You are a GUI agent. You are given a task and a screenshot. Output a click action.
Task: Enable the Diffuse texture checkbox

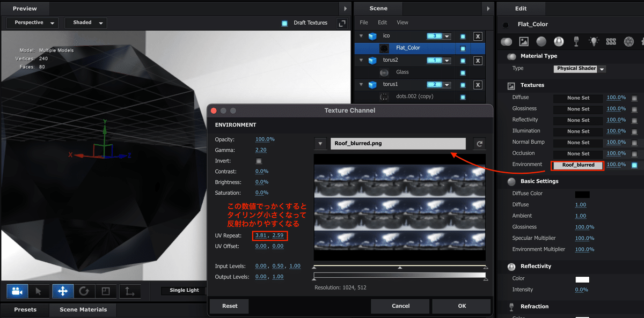pos(634,98)
